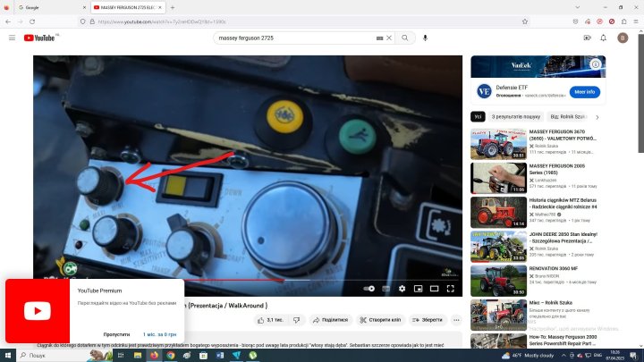644x362 pixels.
Task: Open the video player settings gear
Action: click(x=402, y=289)
